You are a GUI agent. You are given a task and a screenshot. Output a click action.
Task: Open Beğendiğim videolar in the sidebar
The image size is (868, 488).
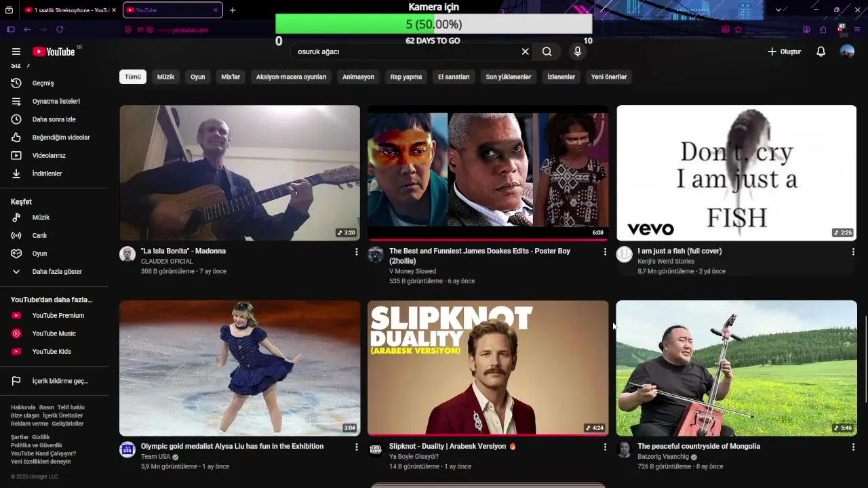54,138
